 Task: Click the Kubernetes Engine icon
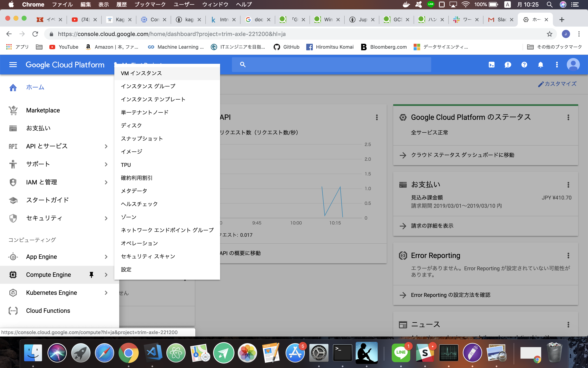(13, 293)
